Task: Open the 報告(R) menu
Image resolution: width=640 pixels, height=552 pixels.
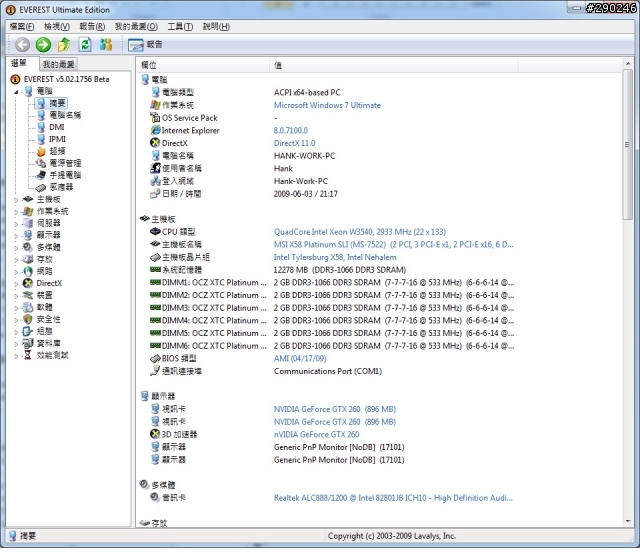Action: (x=92, y=27)
